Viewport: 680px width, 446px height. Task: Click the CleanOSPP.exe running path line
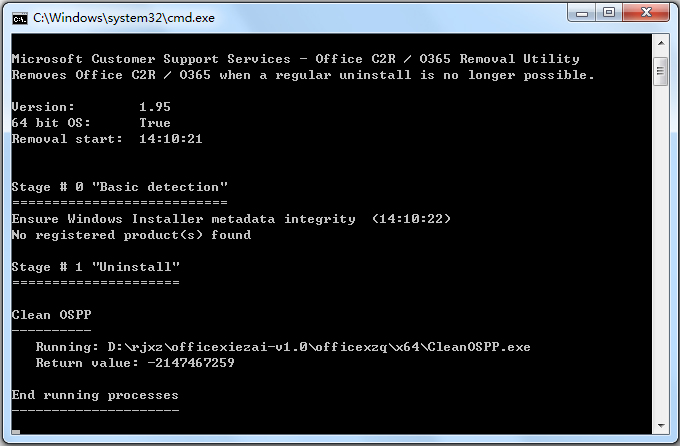[x=283, y=347]
